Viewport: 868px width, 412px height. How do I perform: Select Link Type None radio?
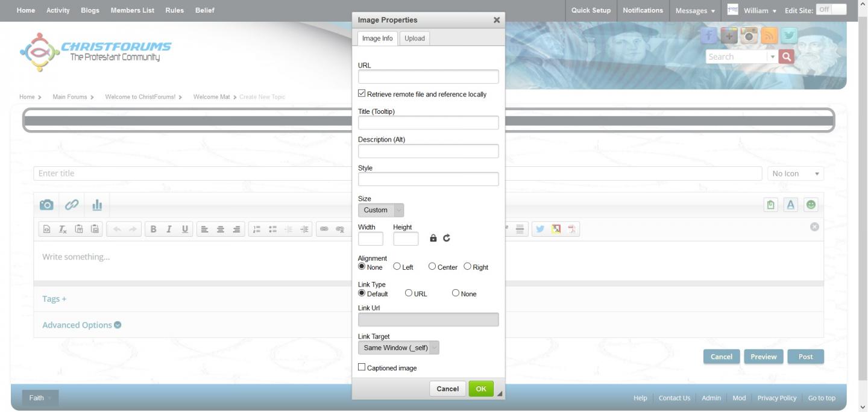pos(456,293)
